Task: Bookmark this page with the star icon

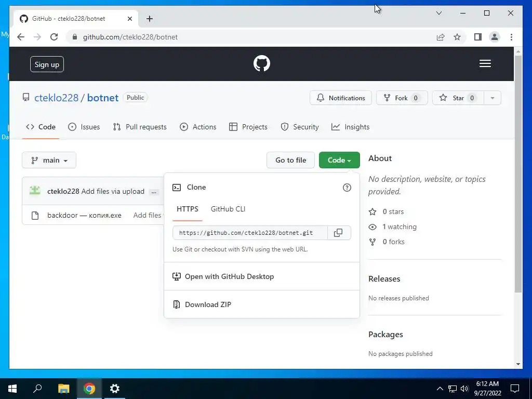Action: (x=457, y=37)
